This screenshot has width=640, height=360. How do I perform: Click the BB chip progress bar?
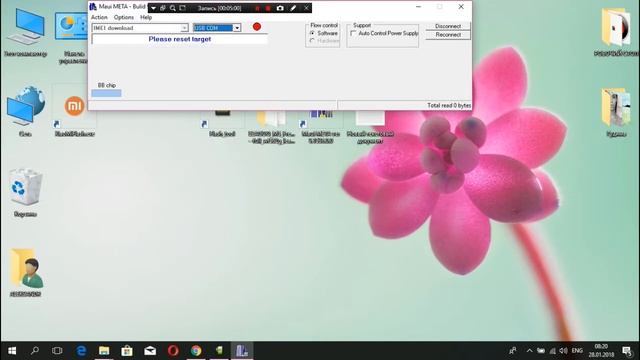coord(106,93)
